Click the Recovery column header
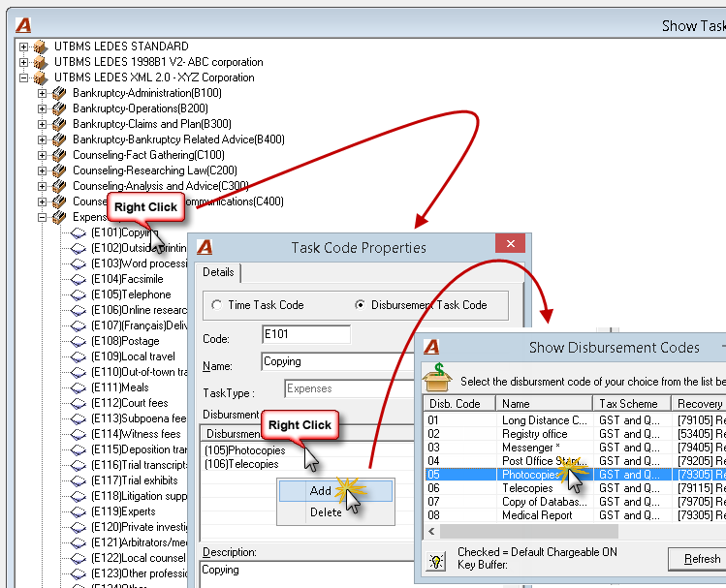 tap(699, 404)
